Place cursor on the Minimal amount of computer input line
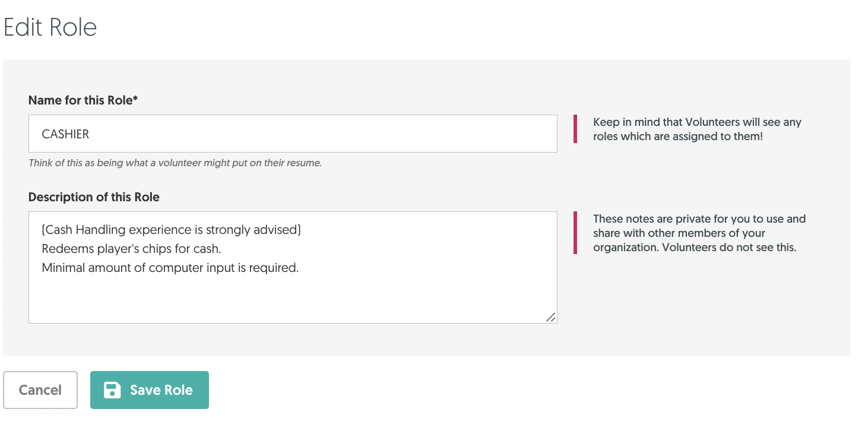868x431 pixels. point(170,268)
